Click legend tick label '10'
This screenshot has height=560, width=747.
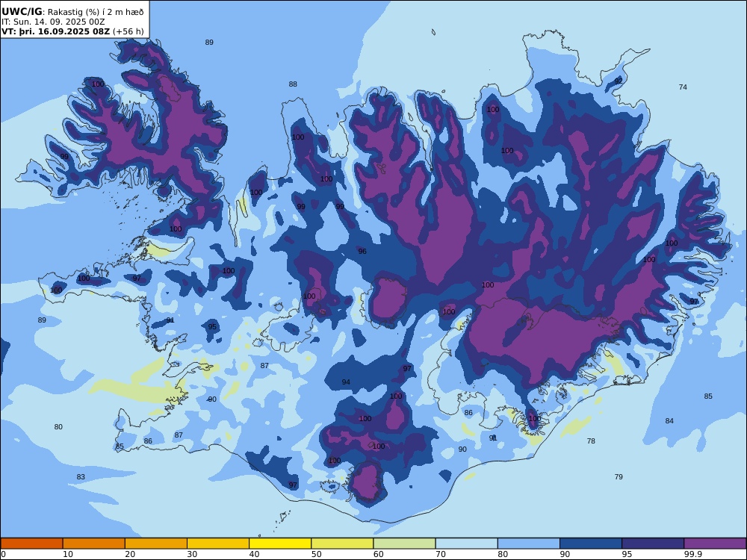[x=68, y=554]
